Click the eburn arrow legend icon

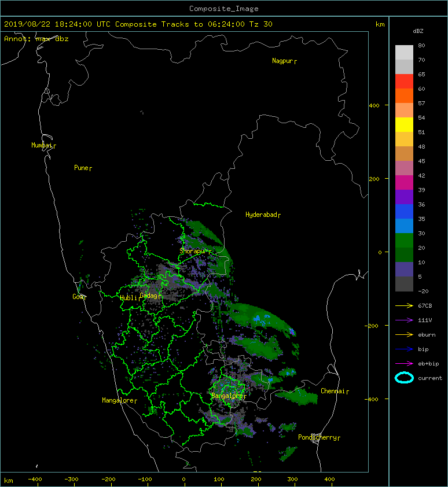pos(404,334)
